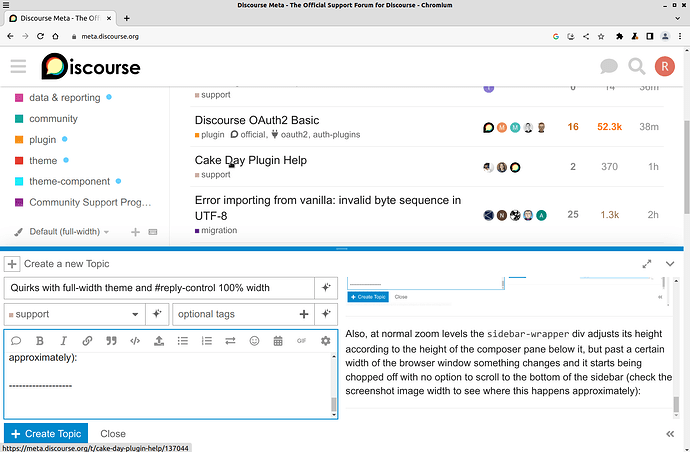The width and height of the screenshot is (690, 452).
Task: Toggle the fullscreen composer arrows
Action: (x=646, y=264)
